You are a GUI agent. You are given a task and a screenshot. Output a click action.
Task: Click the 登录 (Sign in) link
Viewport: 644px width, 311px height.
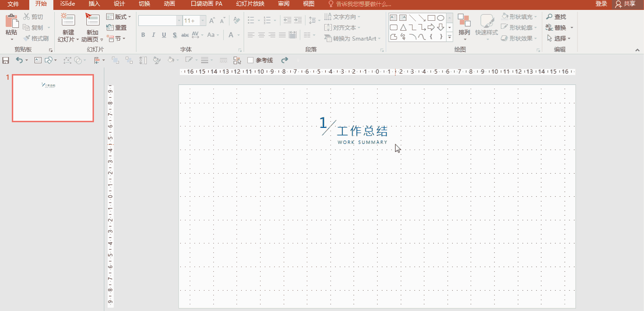pos(601,4)
